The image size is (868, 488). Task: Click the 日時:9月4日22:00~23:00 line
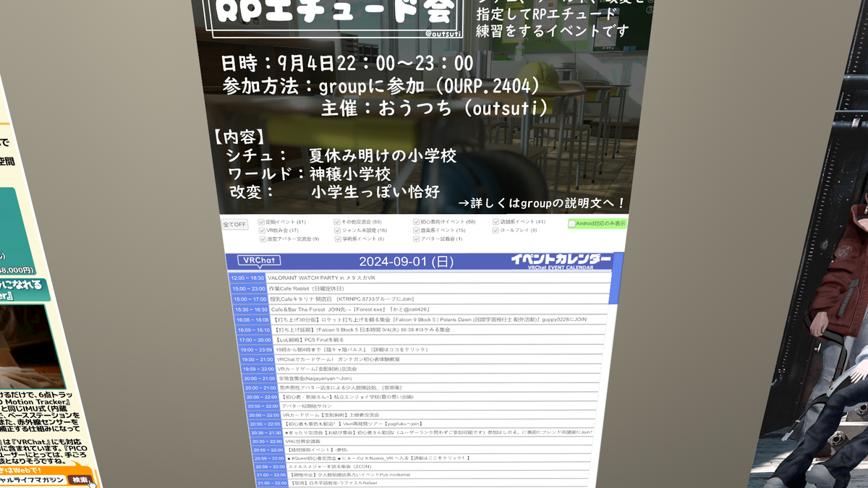pyautogui.click(x=347, y=63)
